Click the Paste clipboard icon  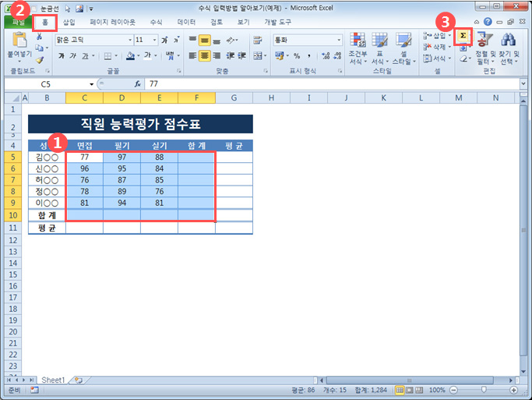click(19, 40)
